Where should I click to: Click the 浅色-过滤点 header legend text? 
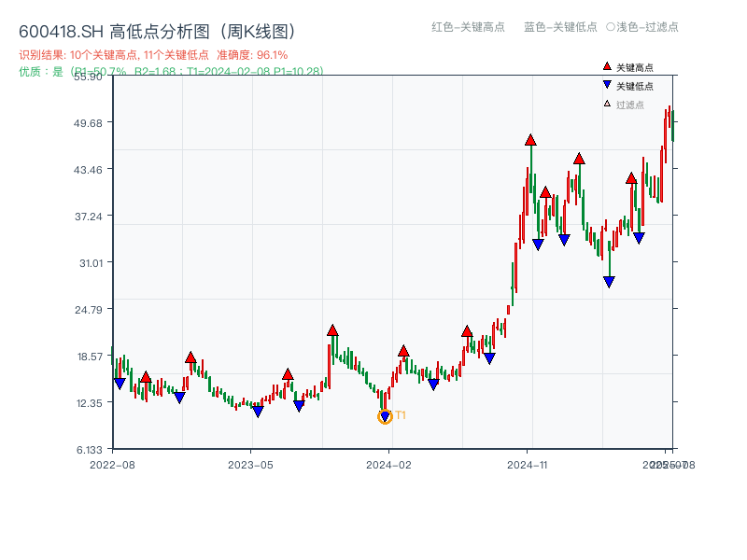pos(647,27)
